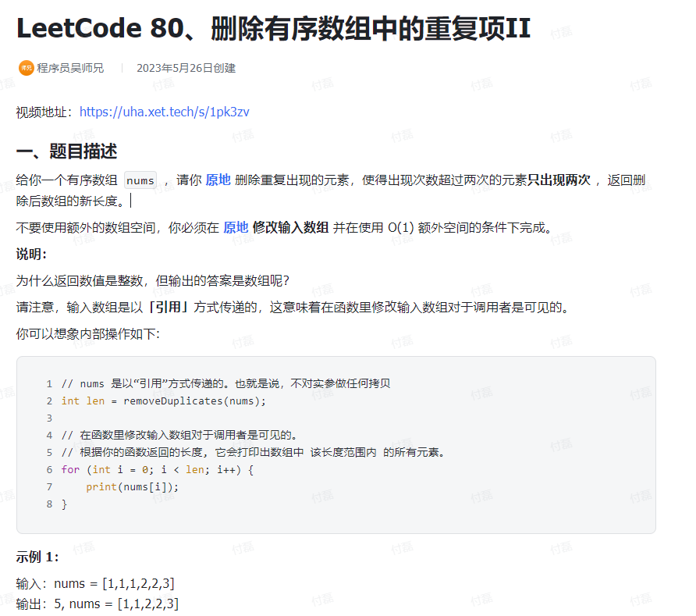Click code line 1 comment about nums
This screenshot has height=616, width=696.
226,383
